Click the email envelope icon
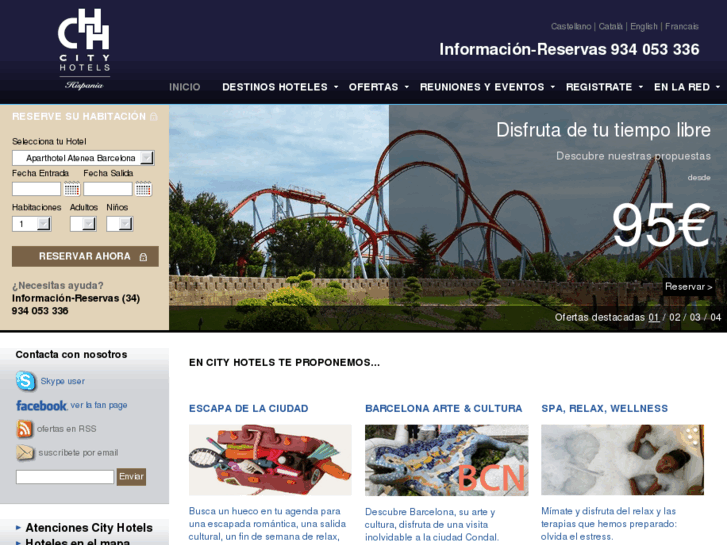The image size is (727, 545). click(25, 452)
